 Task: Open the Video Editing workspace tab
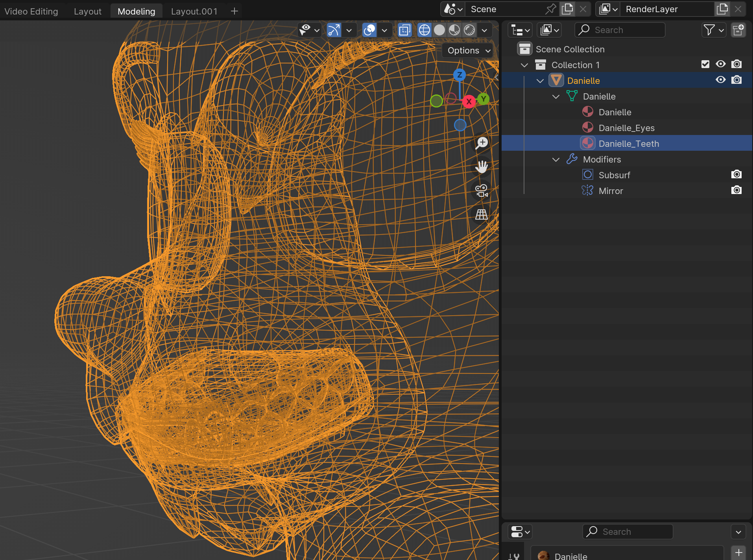(x=31, y=11)
